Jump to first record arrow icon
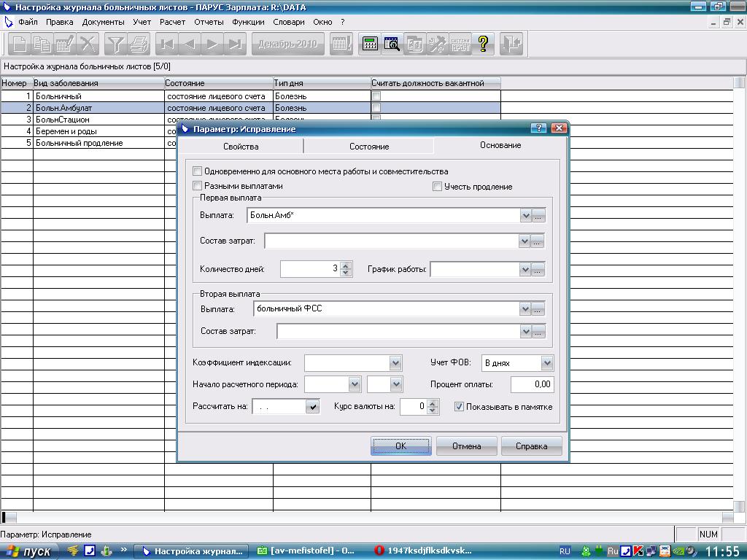This screenshot has width=747, height=560. click(x=167, y=44)
